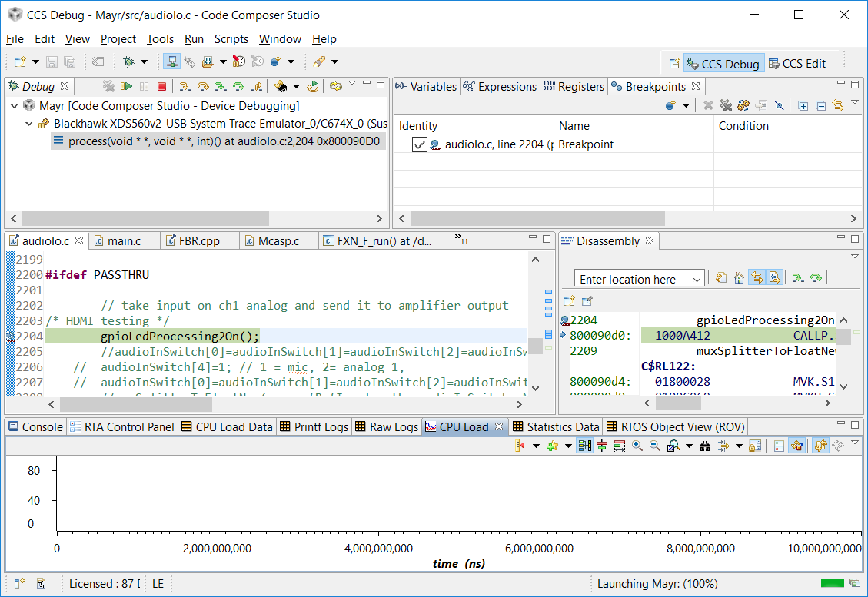
Task: Select the process() stack frame entry
Action: (223, 141)
